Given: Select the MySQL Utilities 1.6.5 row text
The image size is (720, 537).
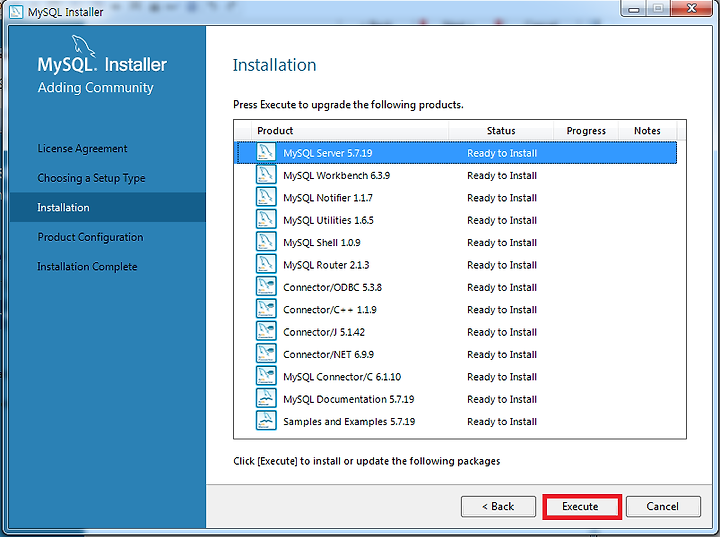Looking at the screenshot, I should pyautogui.click(x=328, y=220).
